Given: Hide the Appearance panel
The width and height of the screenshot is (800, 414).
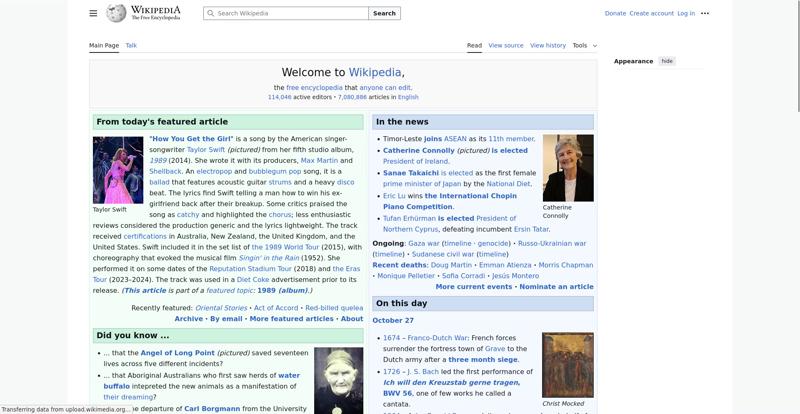Looking at the screenshot, I should click(x=667, y=61).
